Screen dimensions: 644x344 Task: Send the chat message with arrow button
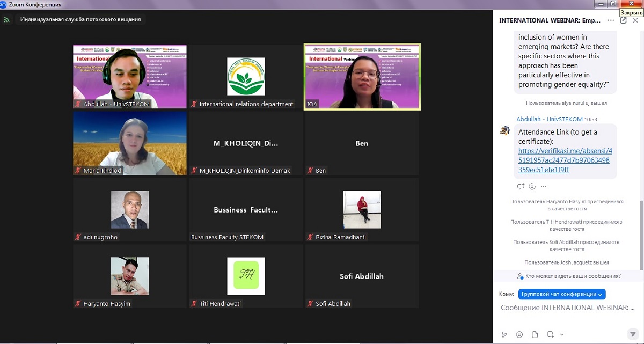pos(633,334)
